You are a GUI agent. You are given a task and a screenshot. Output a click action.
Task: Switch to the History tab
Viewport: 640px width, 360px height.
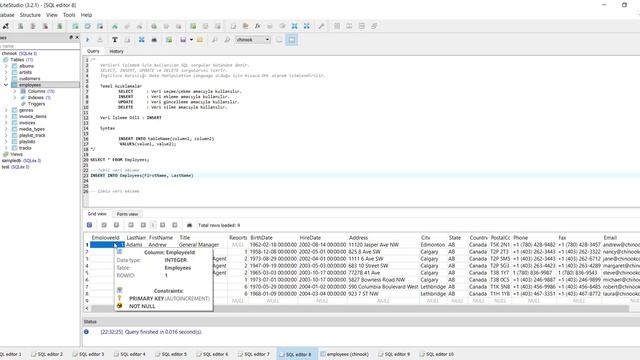pos(116,51)
